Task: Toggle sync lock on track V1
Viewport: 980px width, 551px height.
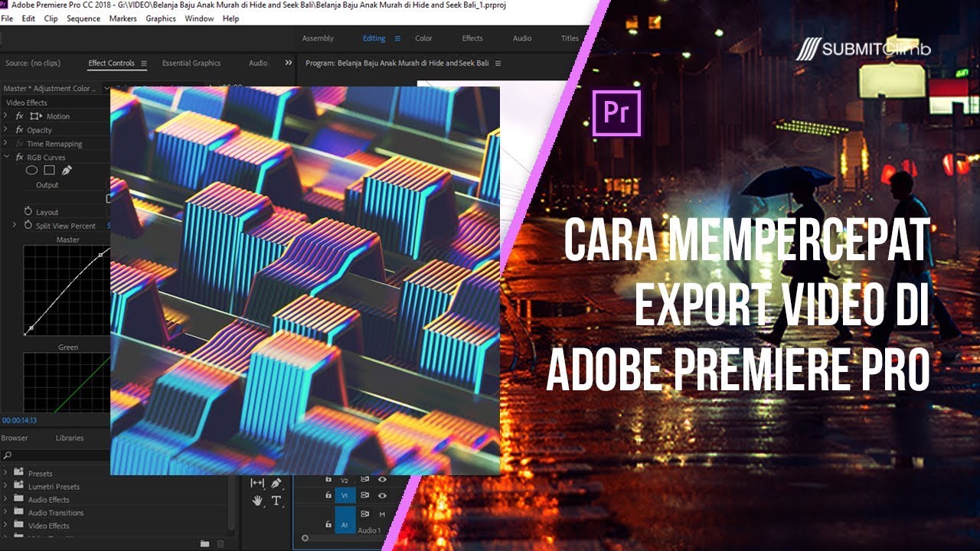Action: pyautogui.click(x=364, y=496)
